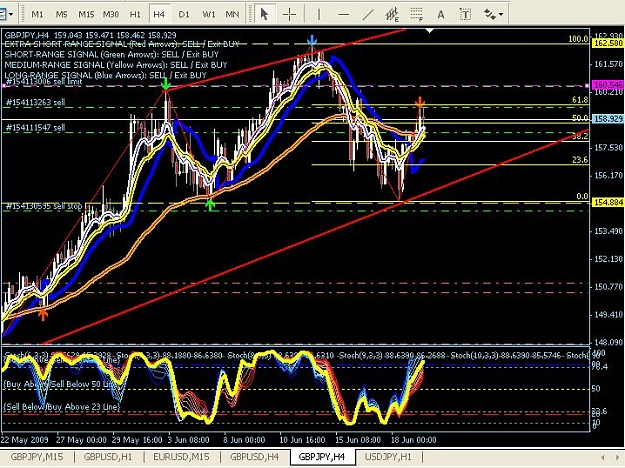Click the orange down arrow near 61.8 level

point(420,103)
